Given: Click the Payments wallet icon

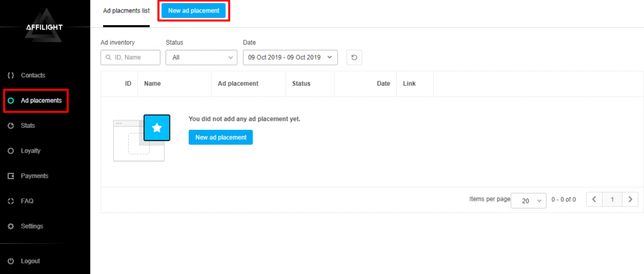Looking at the screenshot, I should (11, 176).
